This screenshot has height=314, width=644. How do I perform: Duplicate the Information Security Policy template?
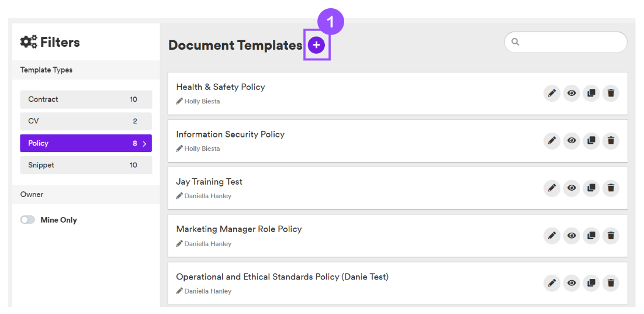[x=591, y=140]
